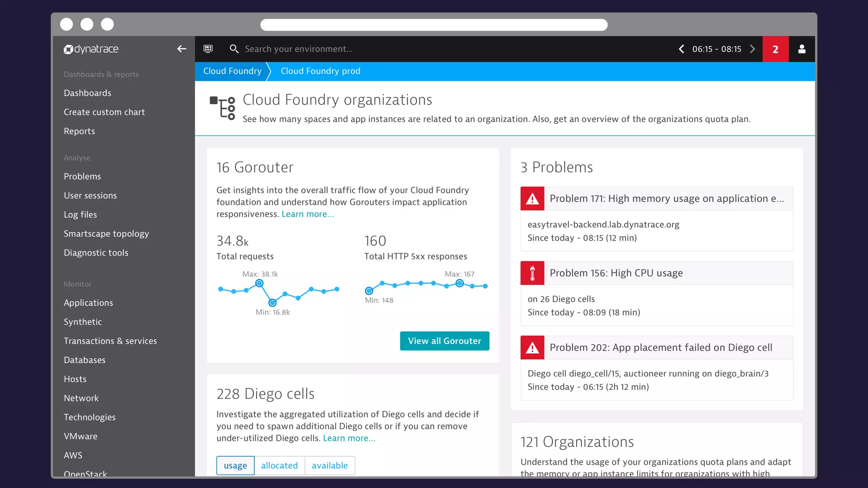Click the warning triangle on Problem 202

click(532, 348)
